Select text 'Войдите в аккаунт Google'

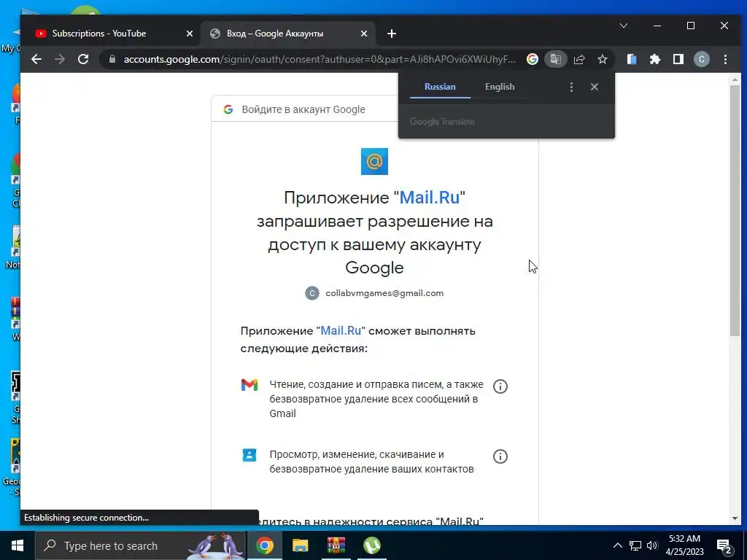303,109
